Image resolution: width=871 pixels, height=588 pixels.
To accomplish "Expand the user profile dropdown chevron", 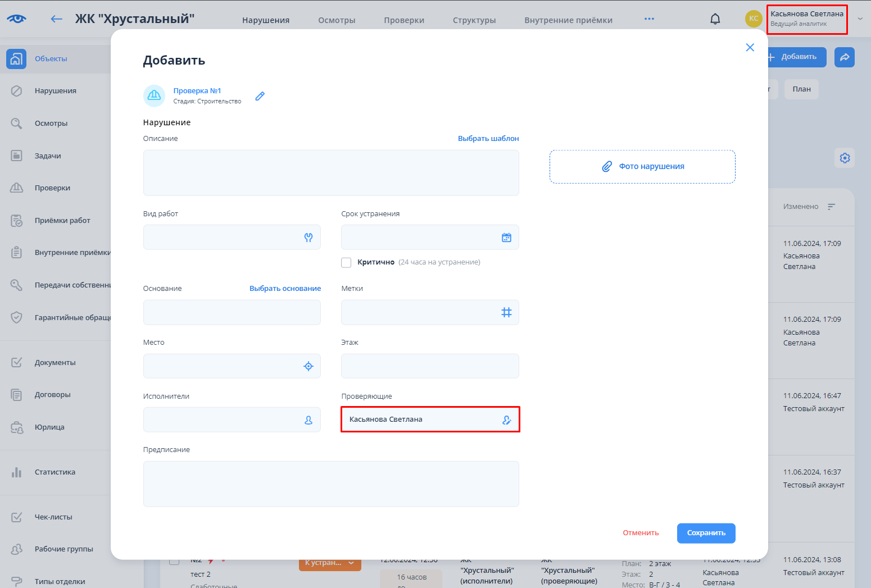I will pos(860,19).
